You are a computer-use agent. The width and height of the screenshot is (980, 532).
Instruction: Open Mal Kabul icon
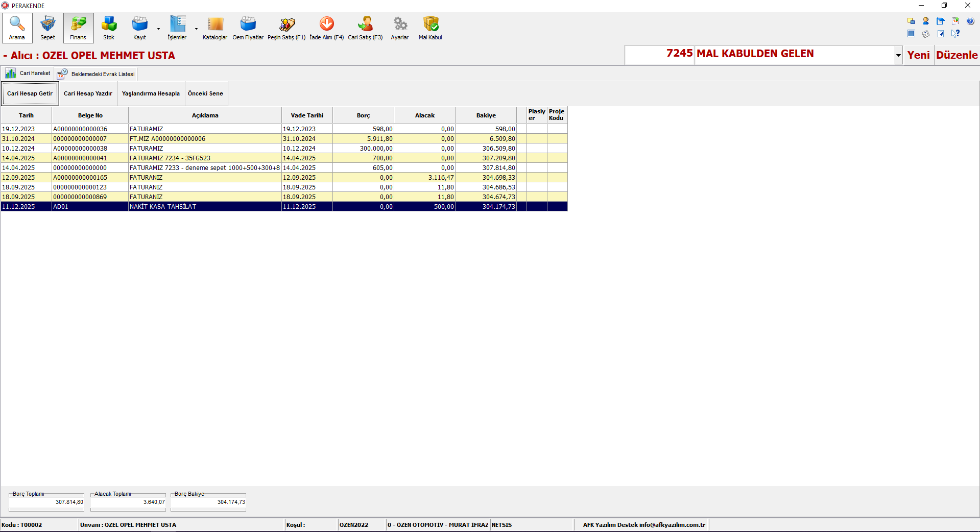(431, 28)
